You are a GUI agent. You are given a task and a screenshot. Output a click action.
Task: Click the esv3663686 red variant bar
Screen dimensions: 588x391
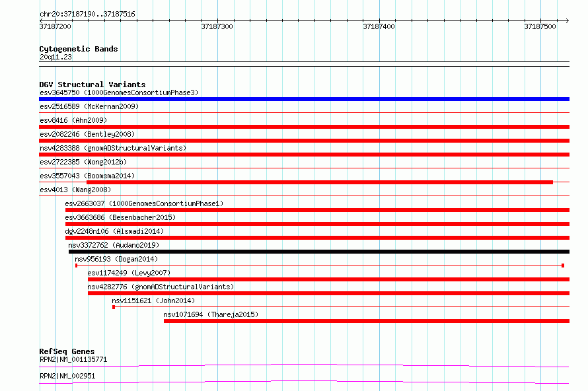click(317, 224)
